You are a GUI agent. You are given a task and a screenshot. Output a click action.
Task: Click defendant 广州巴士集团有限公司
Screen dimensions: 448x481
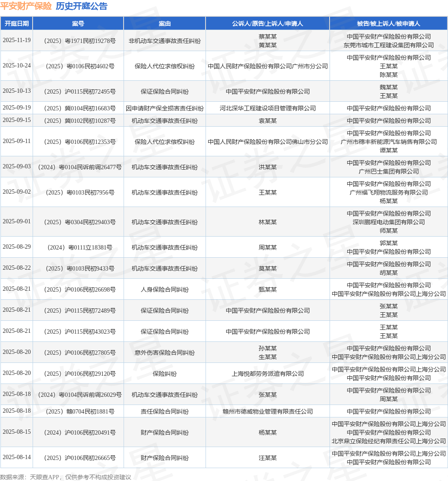tap(388, 171)
